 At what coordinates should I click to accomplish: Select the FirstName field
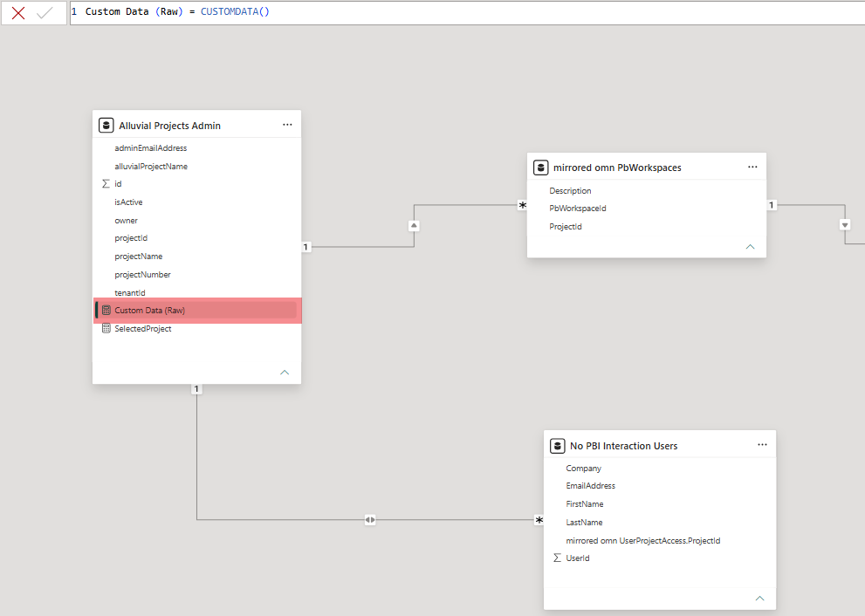585,503
